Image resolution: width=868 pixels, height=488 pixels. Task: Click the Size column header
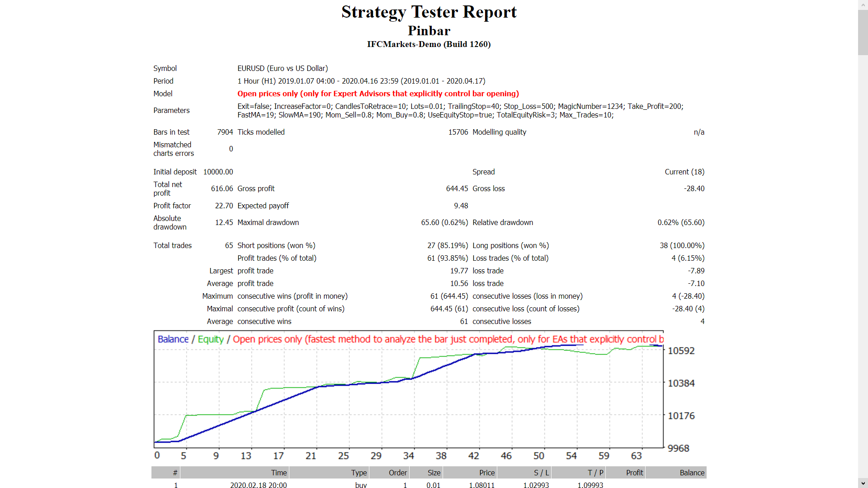(433, 472)
